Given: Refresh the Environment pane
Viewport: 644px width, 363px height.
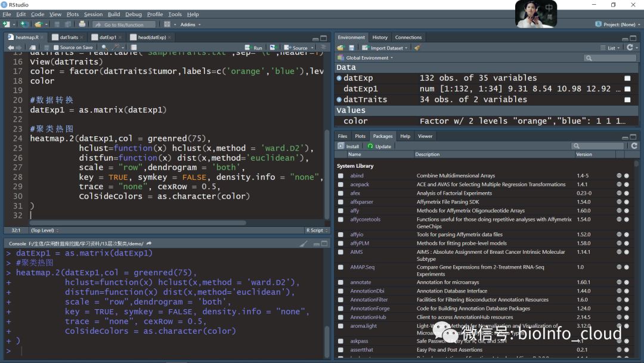Looking at the screenshot, I should coord(630,48).
